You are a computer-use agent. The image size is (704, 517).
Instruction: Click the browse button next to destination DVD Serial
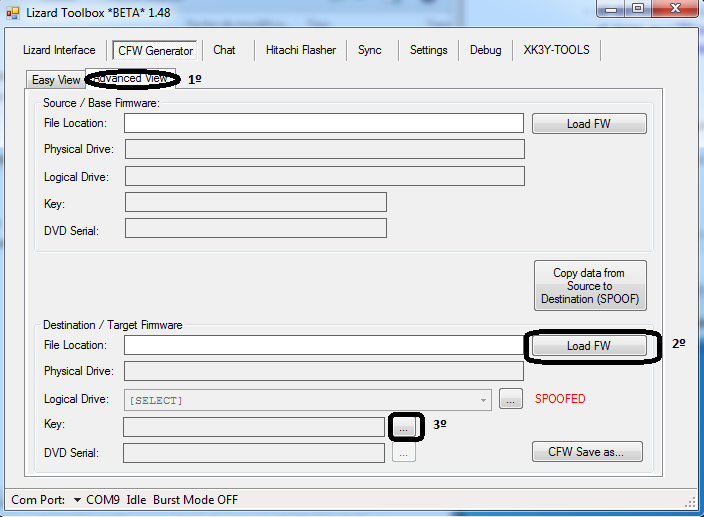click(404, 452)
